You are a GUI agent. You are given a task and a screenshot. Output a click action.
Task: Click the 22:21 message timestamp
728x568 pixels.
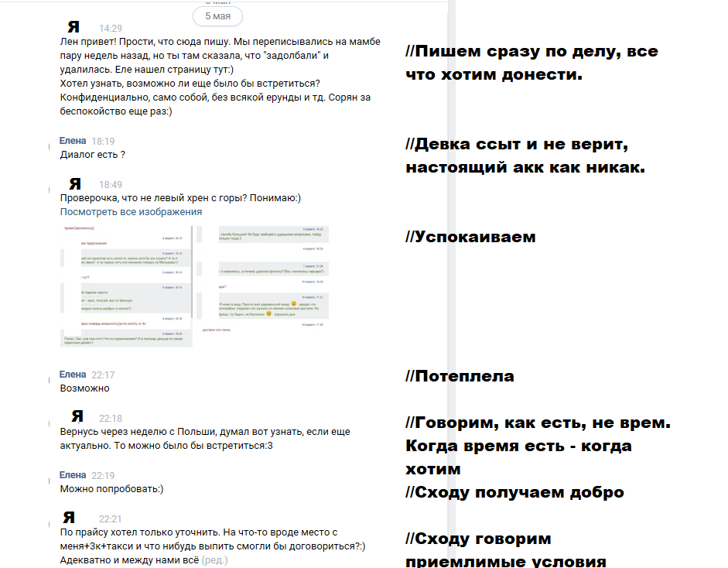pos(111,518)
